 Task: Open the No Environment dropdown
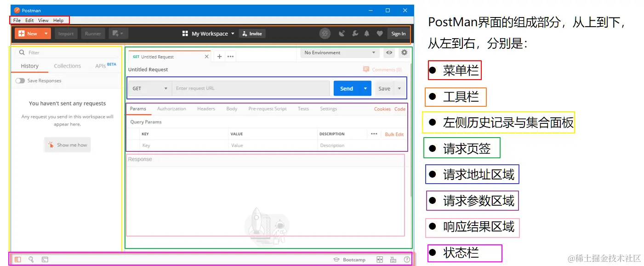tap(340, 52)
